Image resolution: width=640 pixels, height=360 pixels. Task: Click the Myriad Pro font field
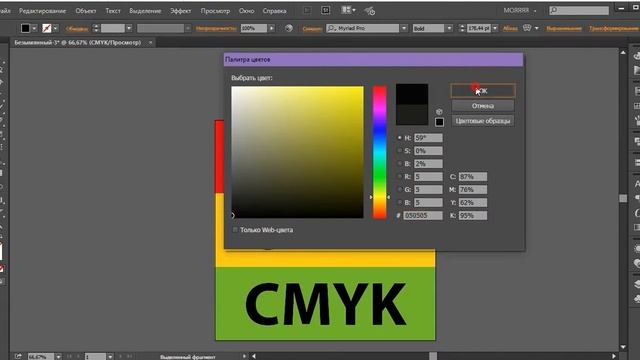(x=362, y=28)
